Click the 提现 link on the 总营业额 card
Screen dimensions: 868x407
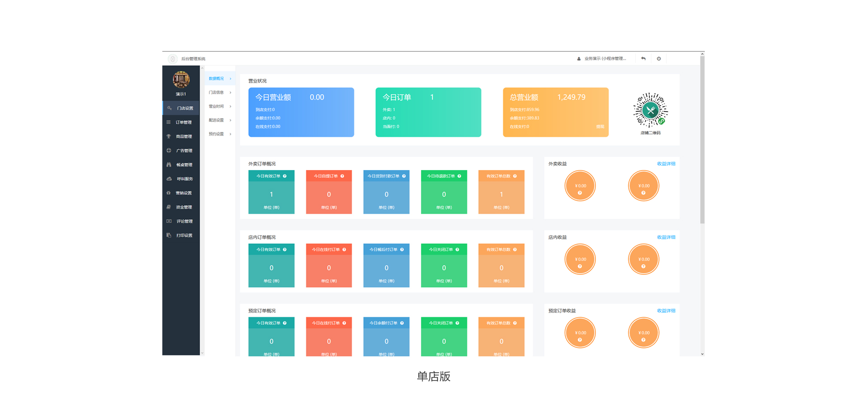pos(600,127)
